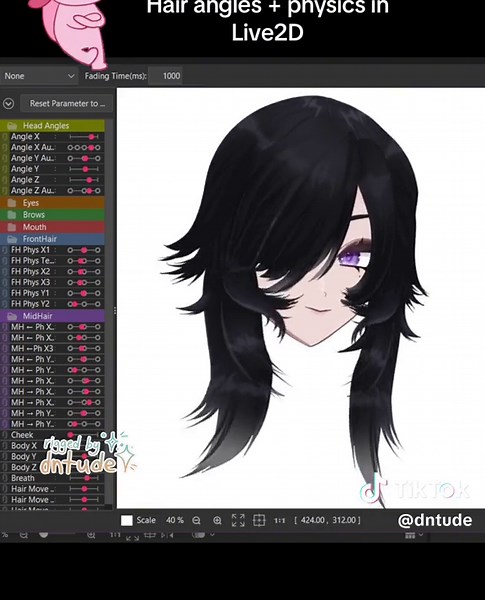Select the Body X parameter label

click(24, 446)
